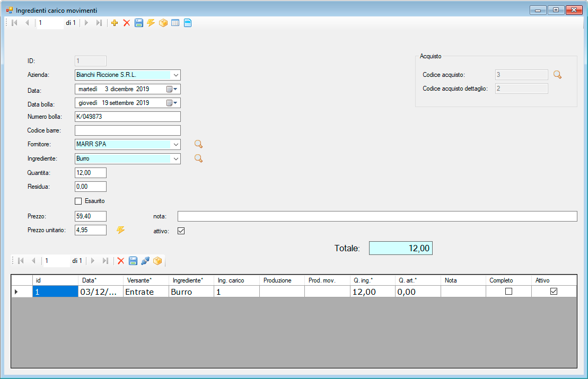Viewport: 588px width, 379px height.
Task: Open the table grid view icon in top toolbar
Action: click(x=175, y=23)
